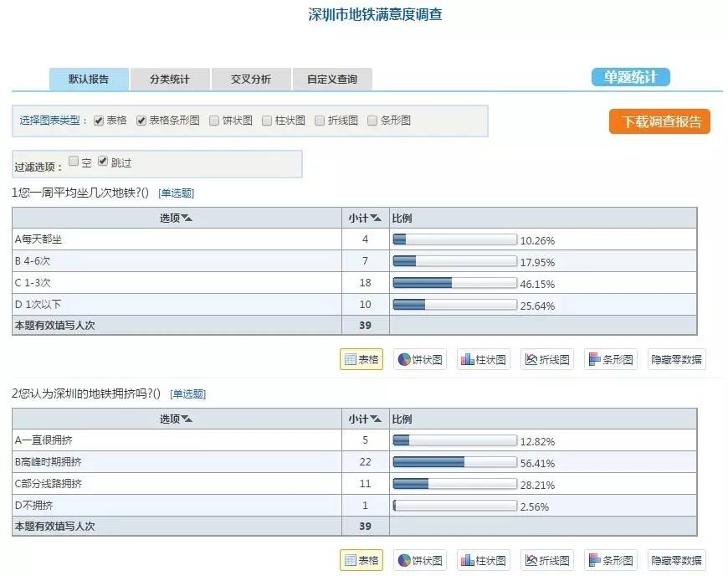Screen dimensions: 728x576
Task: Toggle the 跳过 filter checkbox
Action: (x=103, y=162)
